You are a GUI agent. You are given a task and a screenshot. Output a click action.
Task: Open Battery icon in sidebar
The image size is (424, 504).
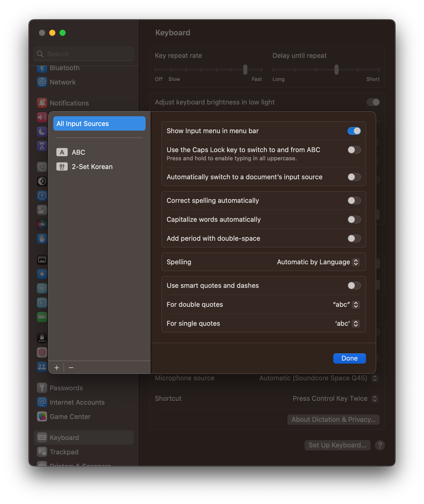(x=42, y=317)
